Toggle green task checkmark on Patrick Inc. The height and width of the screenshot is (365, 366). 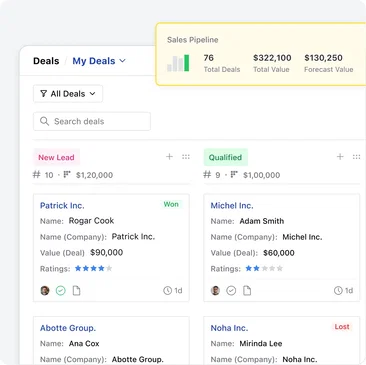click(x=61, y=291)
